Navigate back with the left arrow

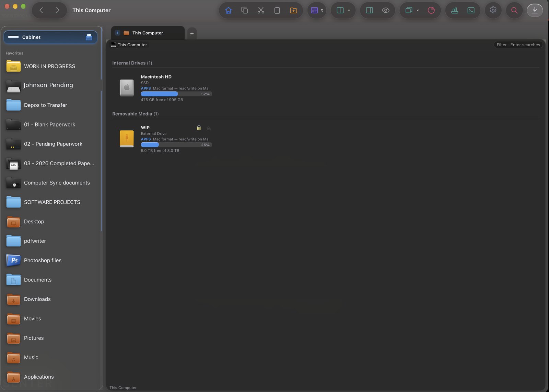click(41, 10)
